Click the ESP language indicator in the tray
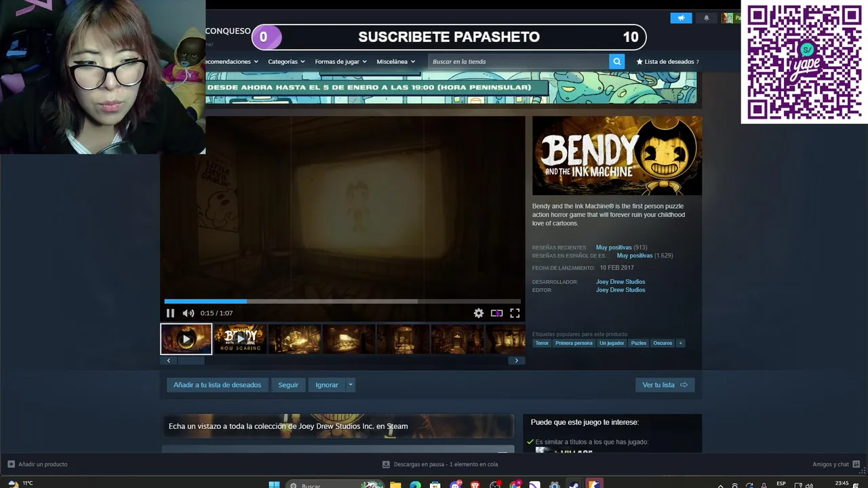Viewport: 868px width, 488px height. (x=781, y=484)
